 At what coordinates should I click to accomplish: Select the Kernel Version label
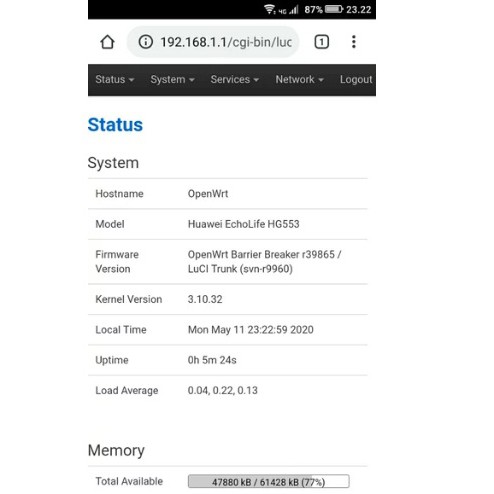click(x=129, y=300)
